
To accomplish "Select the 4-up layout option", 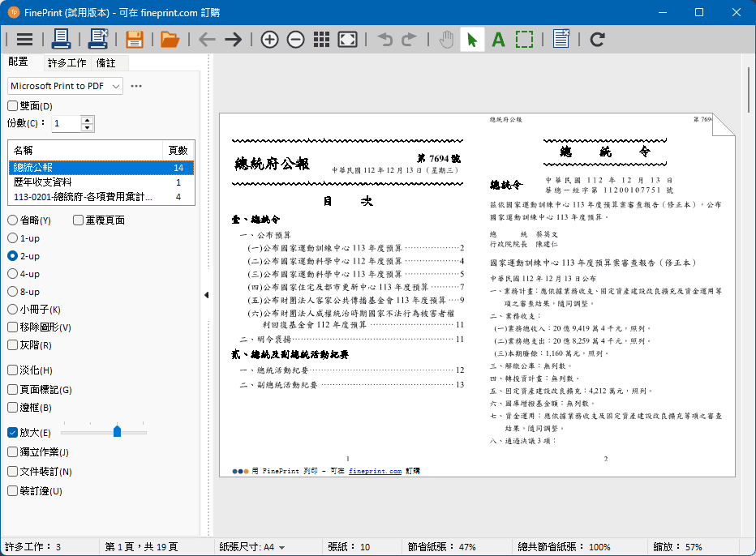I will [13, 274].
